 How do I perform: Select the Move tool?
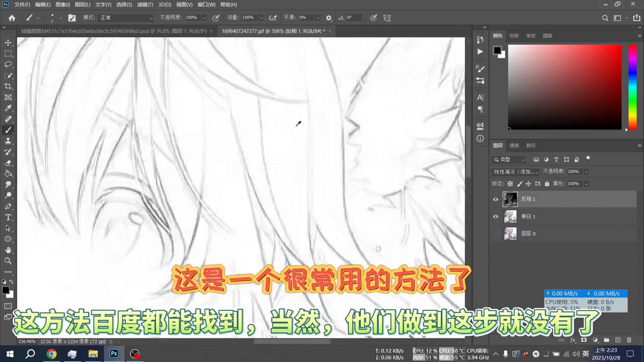point(8,43)
